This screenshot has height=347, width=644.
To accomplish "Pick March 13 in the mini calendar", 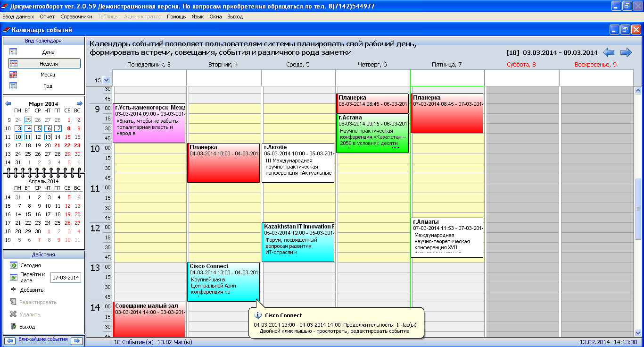I will 48,137.
